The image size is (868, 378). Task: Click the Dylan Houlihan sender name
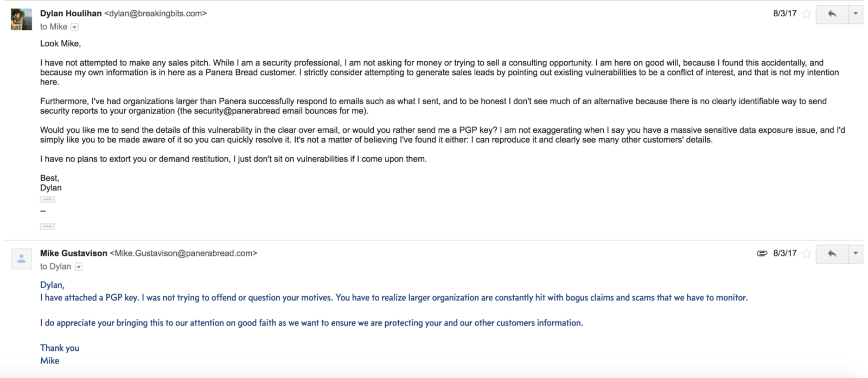pyautogui.click(x=71, y=14)
